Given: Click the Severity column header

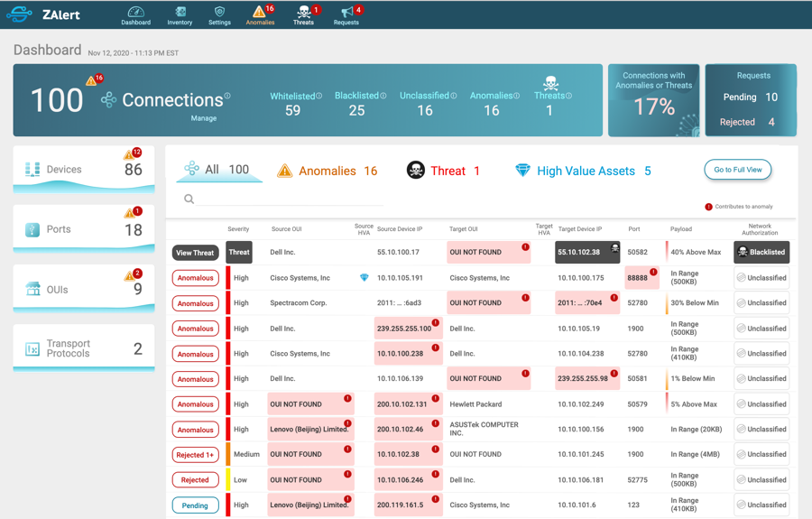Looking at the screenshot, I should click(238, 229).
